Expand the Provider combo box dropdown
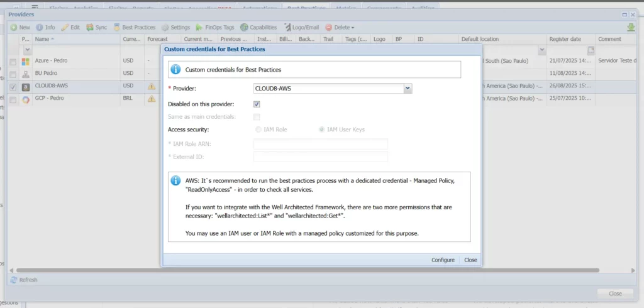 [408, 89]
